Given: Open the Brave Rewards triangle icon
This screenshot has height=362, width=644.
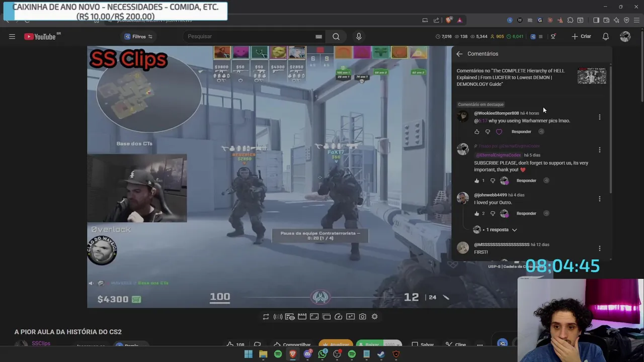Looking at the screenshot, I should click(x=459, y=20).
